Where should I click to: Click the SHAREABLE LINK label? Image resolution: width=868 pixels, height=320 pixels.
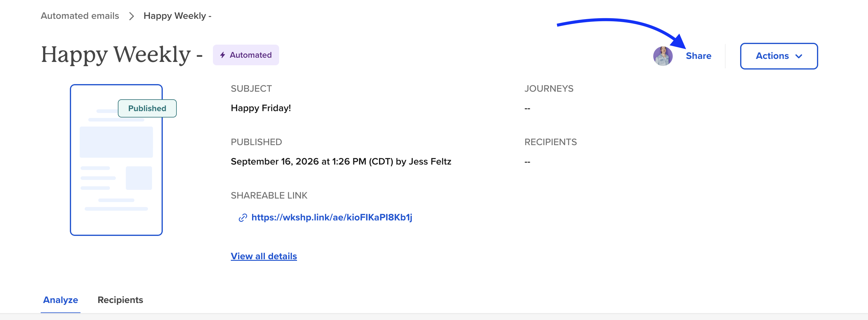click(269, 195)
